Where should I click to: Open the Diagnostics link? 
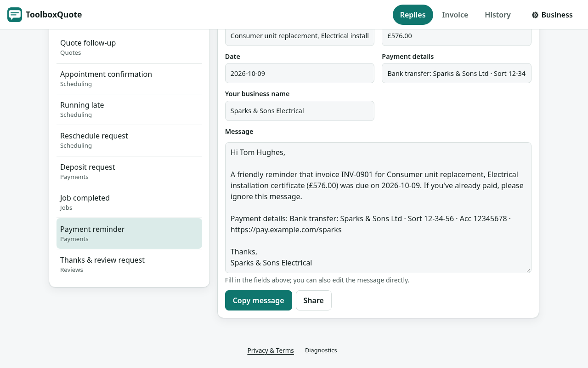point(321,351)
